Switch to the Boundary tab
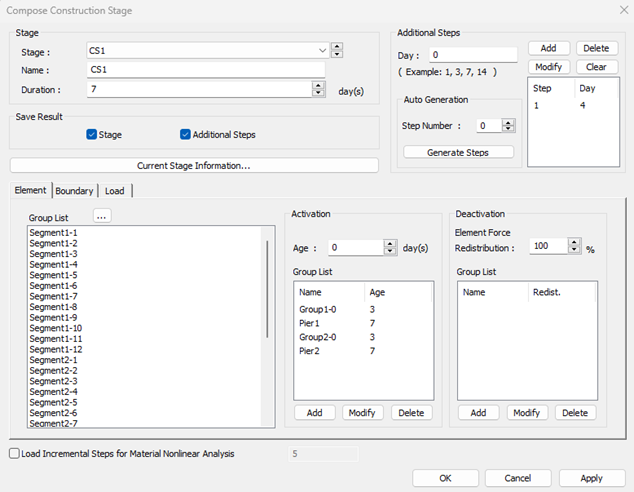The image size is (634, 492). [74, 191]
